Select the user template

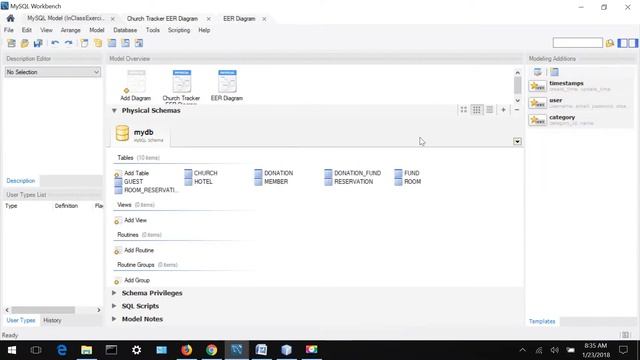point(581,103)
